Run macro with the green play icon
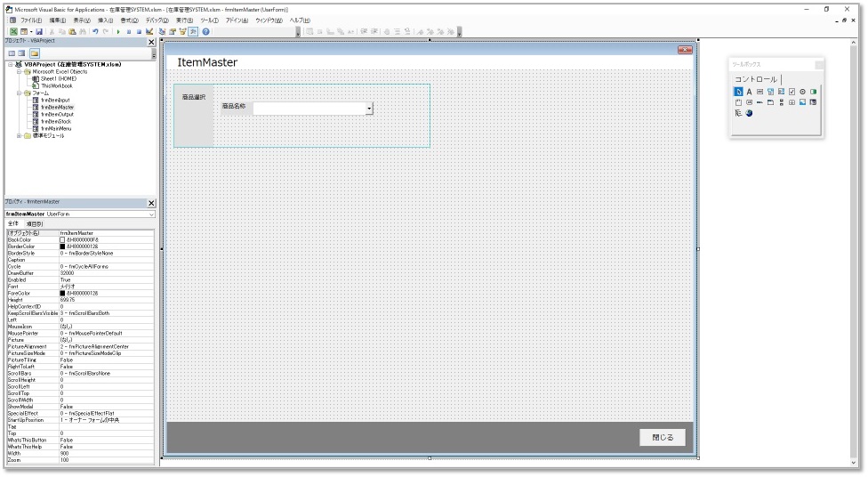This screenshot has height=477, width=868. click(x=118, y=31)
